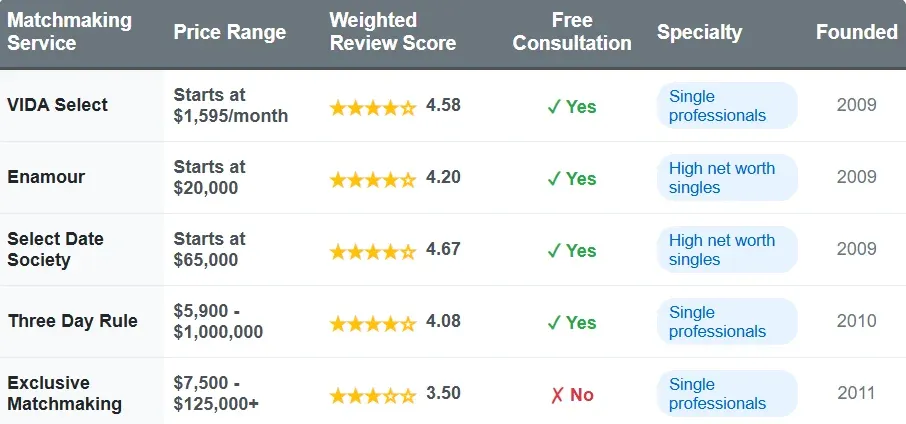Image resolution: width=906 pixels, height=424 pixels.
Task: Click the green checkmark for VIDA Select
Action: (x=553, y=107)
